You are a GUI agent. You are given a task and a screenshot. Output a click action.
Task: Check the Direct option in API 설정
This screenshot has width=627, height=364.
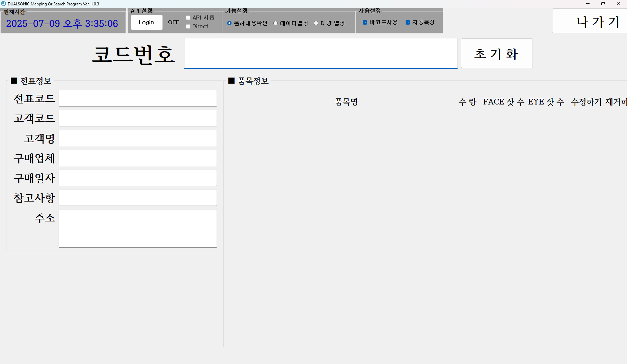point(188,26)
